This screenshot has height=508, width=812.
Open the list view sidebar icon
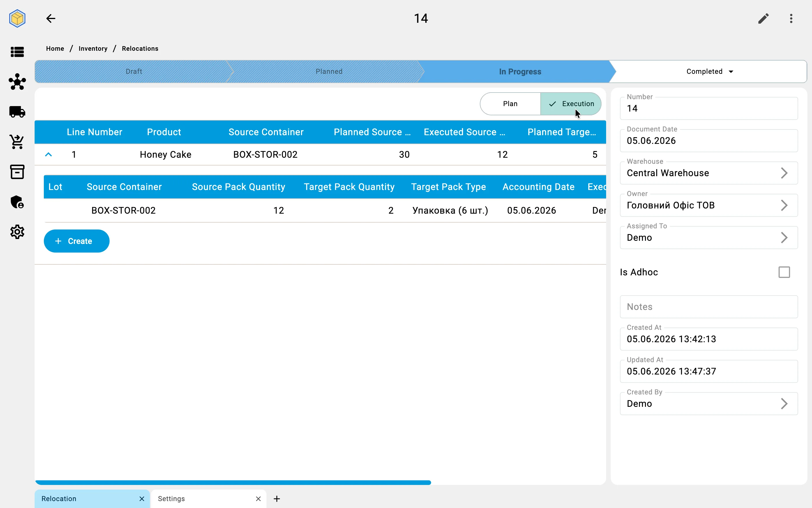coord(17,52)
